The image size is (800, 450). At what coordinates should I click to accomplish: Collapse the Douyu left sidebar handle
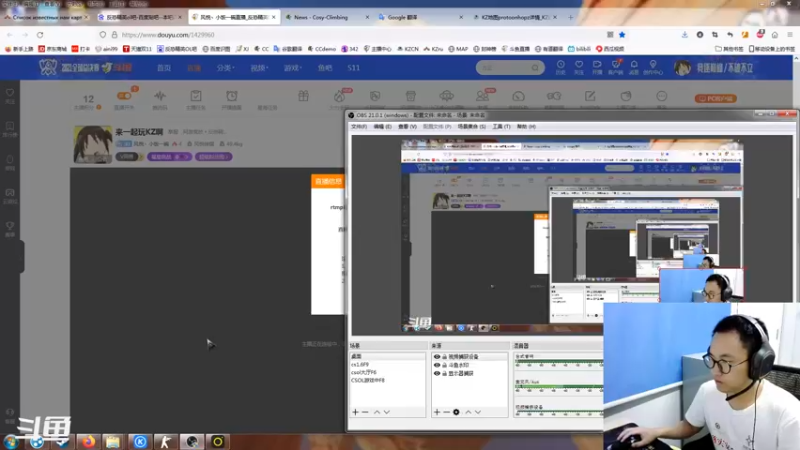pos(21,256)
